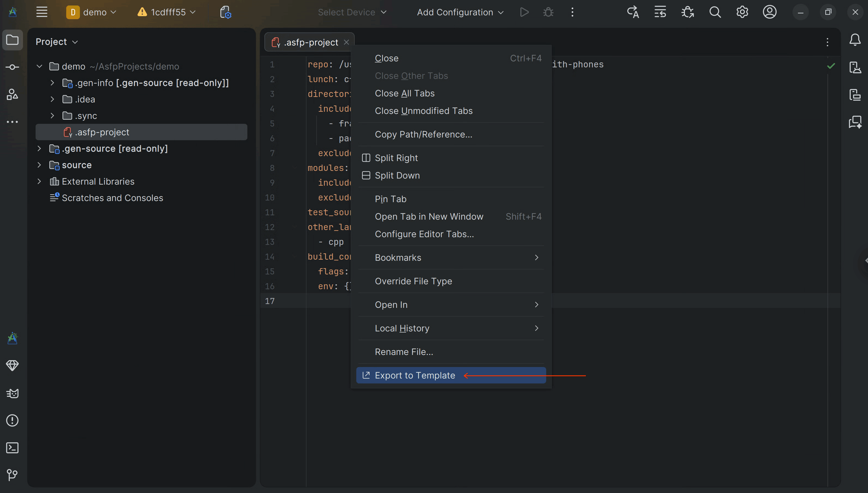Expand the .gen-info folder in tree

tap(52, 83)
